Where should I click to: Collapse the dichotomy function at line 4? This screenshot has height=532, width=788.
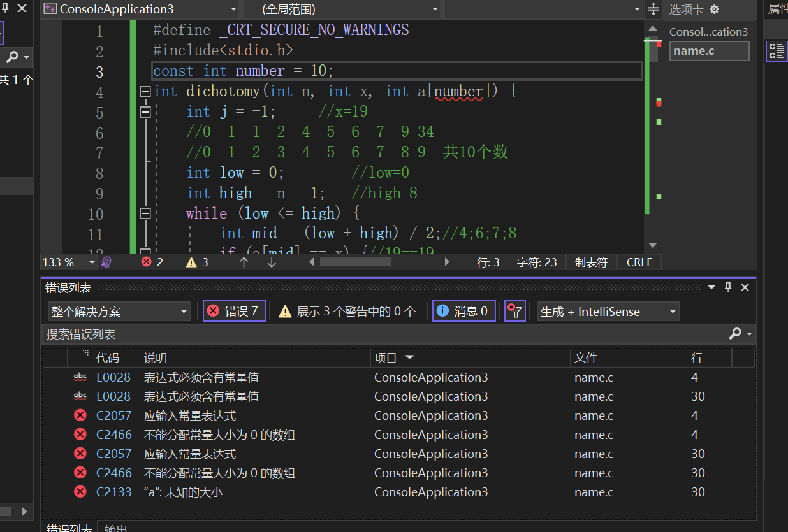click(145, 92)
